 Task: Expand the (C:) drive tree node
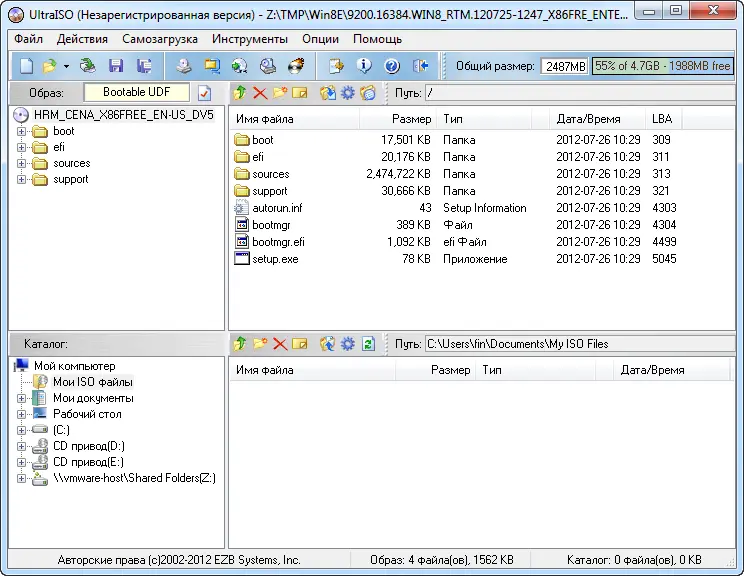click(21, 431)
